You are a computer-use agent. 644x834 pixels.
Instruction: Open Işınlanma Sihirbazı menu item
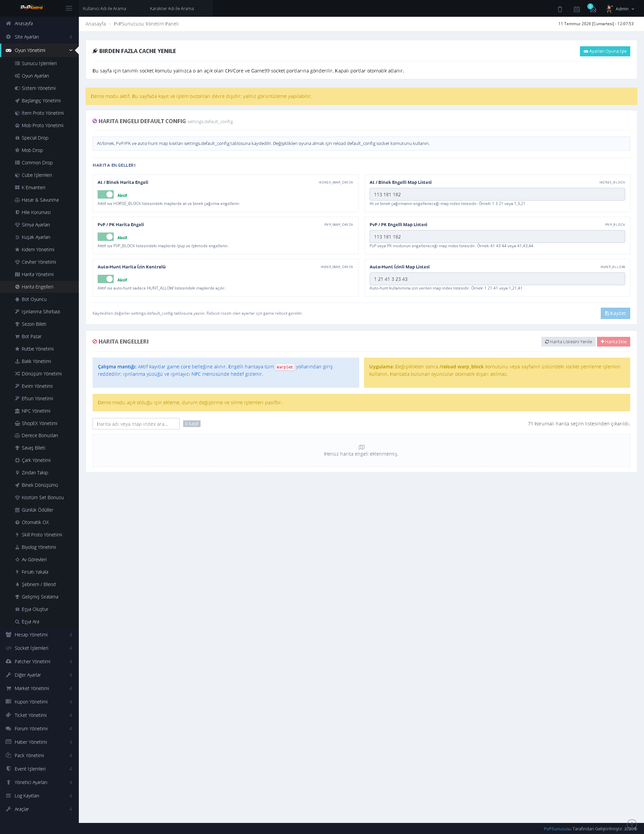click(x=39, y=312)
